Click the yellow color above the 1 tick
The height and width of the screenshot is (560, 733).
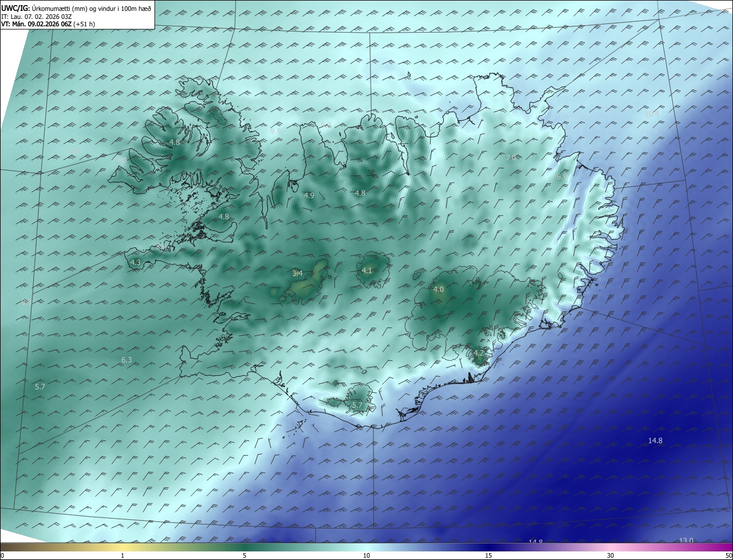tap(123, 547)
